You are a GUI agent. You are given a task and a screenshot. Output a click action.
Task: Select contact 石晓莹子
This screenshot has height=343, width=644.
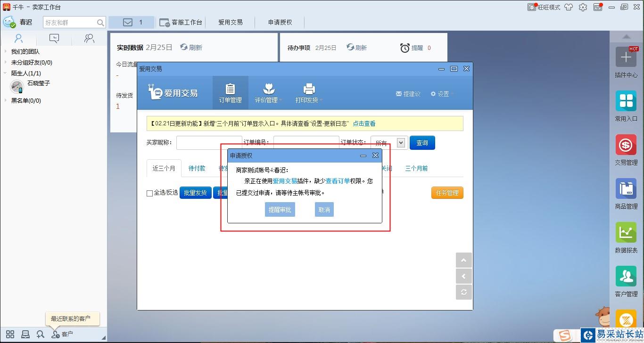[54, 86]
